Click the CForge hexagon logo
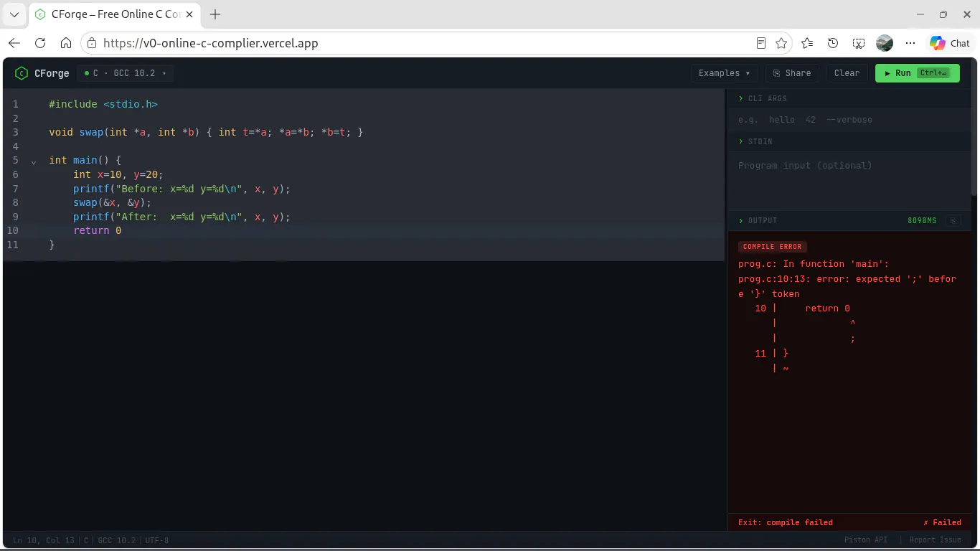The image size is (980, 551). tap(22, 73)
